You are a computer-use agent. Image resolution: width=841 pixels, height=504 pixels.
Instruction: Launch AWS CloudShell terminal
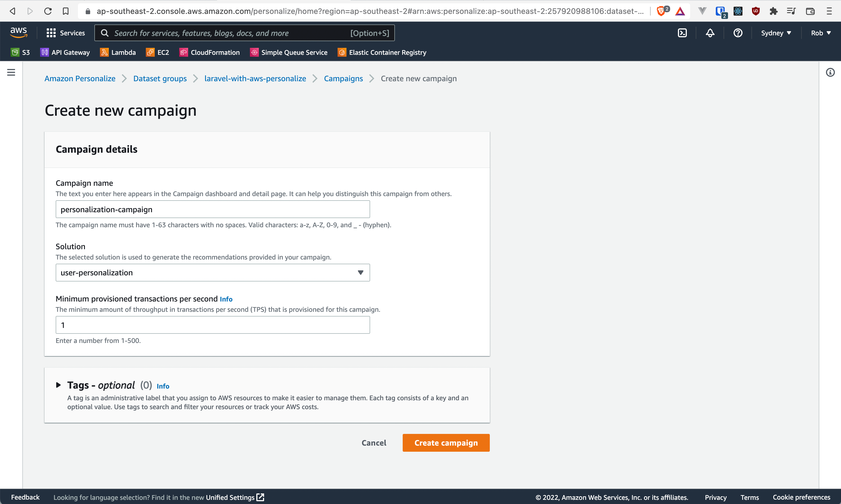[682, 33]
